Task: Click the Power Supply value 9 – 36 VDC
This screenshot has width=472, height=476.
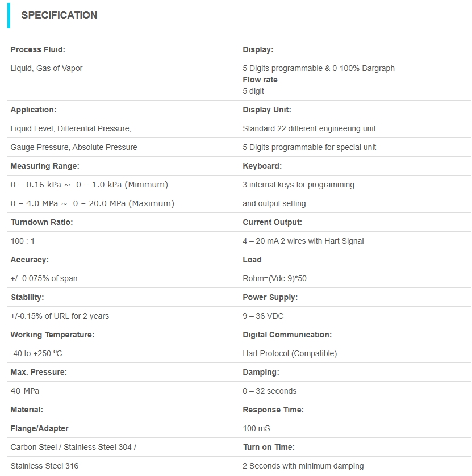Action: tap(263, 316)
